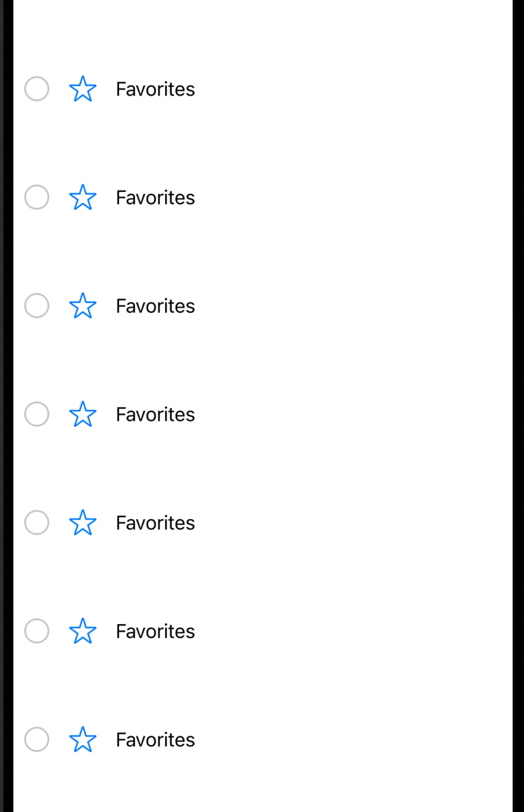Toggle the selection circle in the bottom row
Image resolution: width=524 pixels, height=812 pixels.
point(37,739)
